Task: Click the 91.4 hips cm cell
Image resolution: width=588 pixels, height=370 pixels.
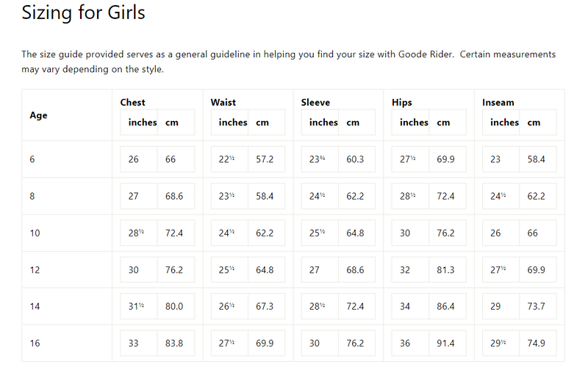Action: pyautogui.click(x=448, y=343)
